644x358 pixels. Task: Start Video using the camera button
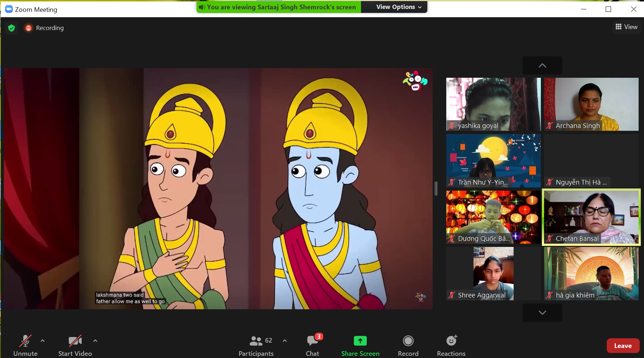[x=75, y=345]
